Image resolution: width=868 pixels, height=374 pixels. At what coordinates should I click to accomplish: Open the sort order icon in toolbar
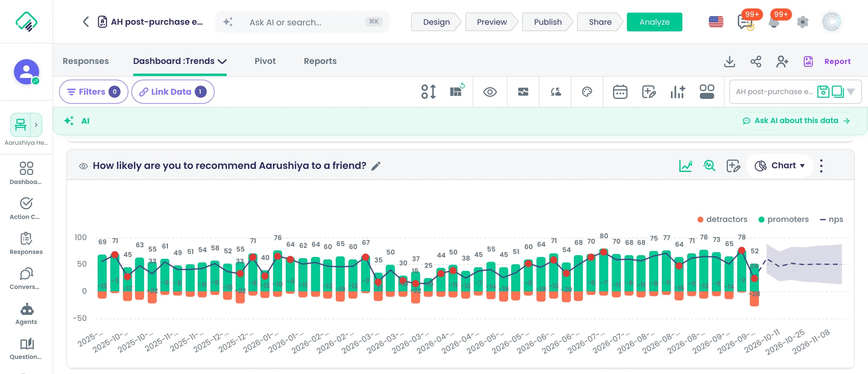[428, 92]
